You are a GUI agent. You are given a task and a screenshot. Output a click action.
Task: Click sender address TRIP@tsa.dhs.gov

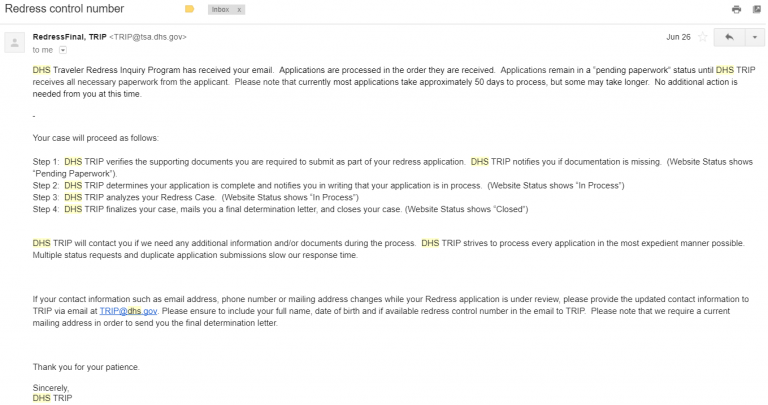pos(148,37)
